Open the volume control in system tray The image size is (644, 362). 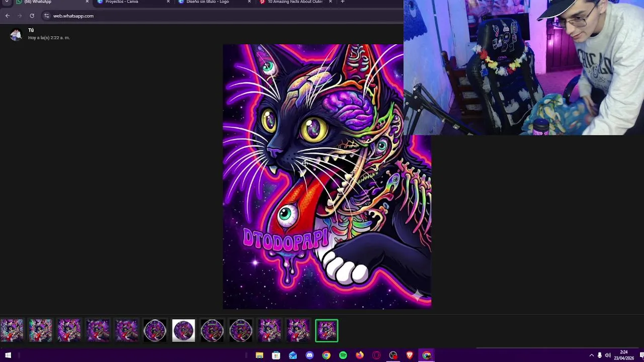(x=608, y=355)
